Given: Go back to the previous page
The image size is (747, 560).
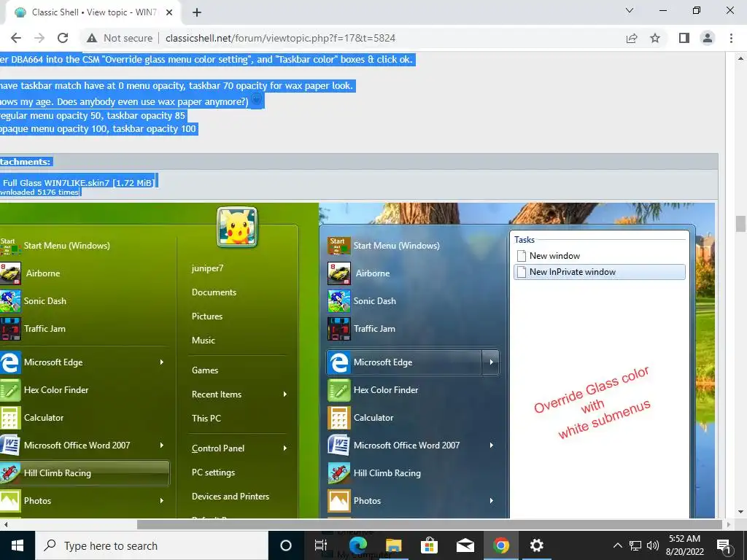Looking at the screenshot, I should (x=16, y=38).
